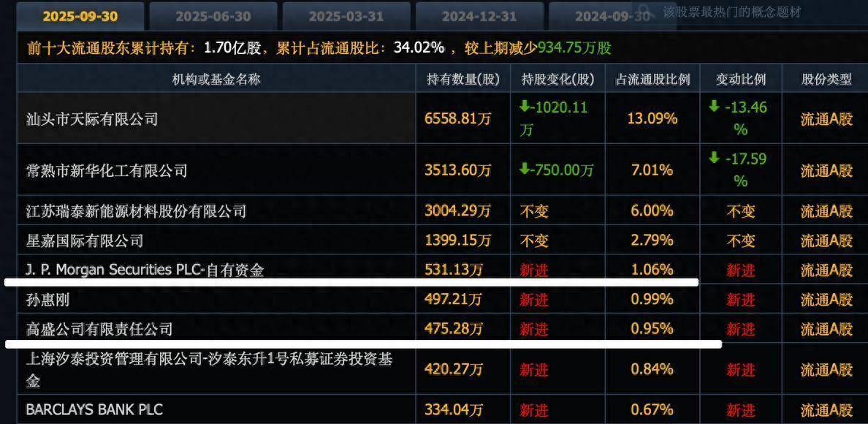Click the 0.84% float ratio cell
This screenshot has height=424, width=868.
pos(652,370)
